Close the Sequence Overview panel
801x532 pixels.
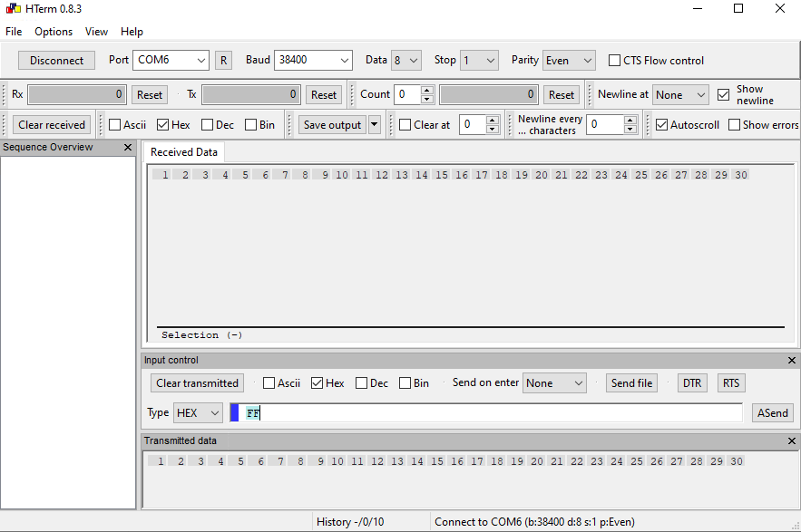coord(128,148)
